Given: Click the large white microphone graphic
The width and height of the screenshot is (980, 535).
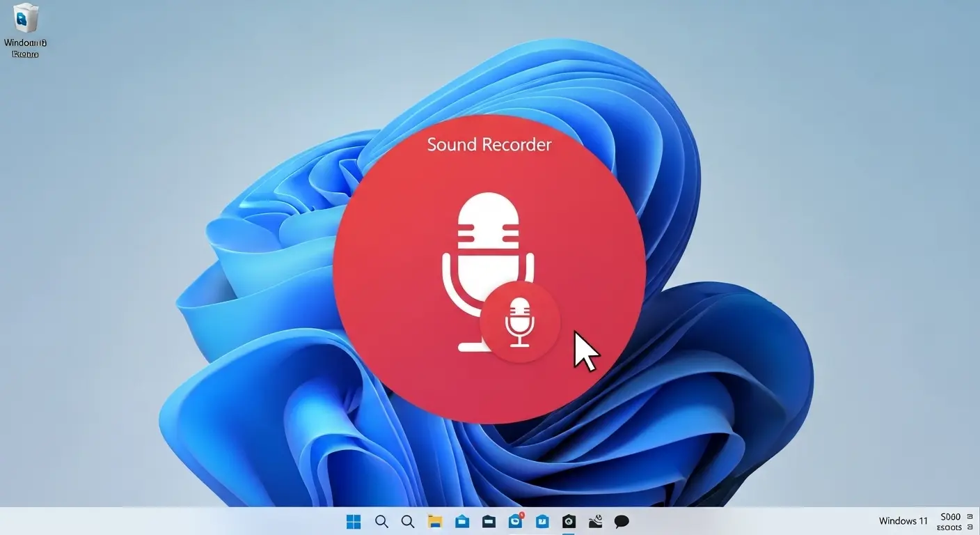Looking at the screenshot, I should tap(488, 272).
